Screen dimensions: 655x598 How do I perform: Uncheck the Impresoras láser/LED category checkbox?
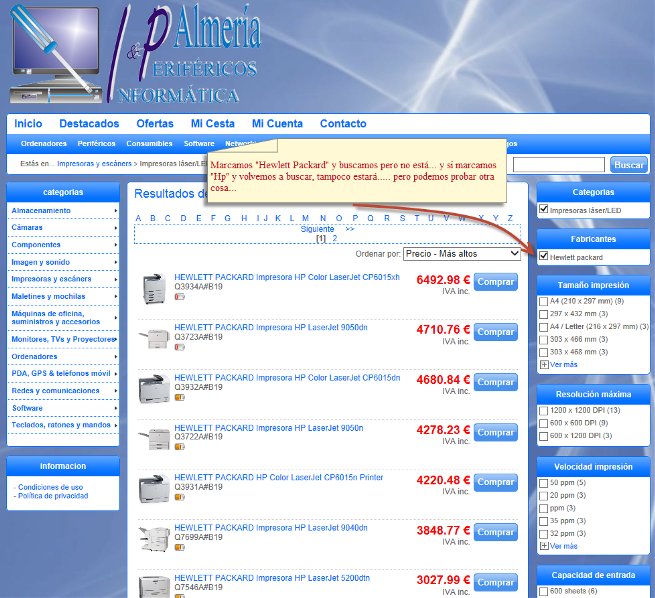tap(544, 210)
